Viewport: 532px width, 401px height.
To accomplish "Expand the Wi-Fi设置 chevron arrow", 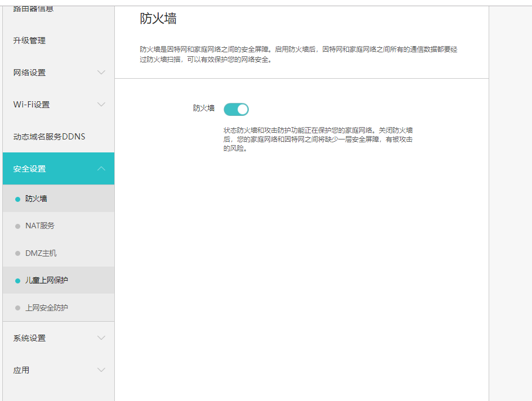I will click(101, 105).
